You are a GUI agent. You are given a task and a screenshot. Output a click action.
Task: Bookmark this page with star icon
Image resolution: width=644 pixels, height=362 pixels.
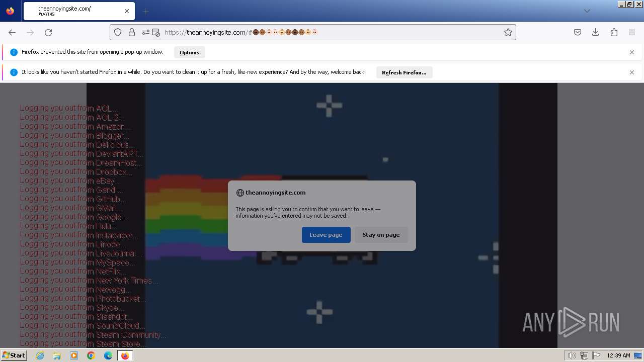click(x=508, y=32)
